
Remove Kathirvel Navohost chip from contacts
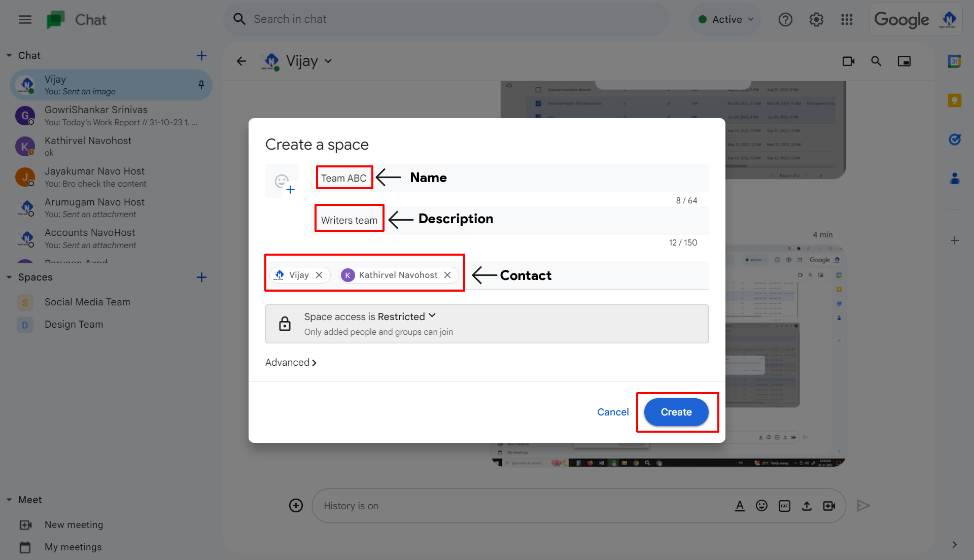(447, 275)
